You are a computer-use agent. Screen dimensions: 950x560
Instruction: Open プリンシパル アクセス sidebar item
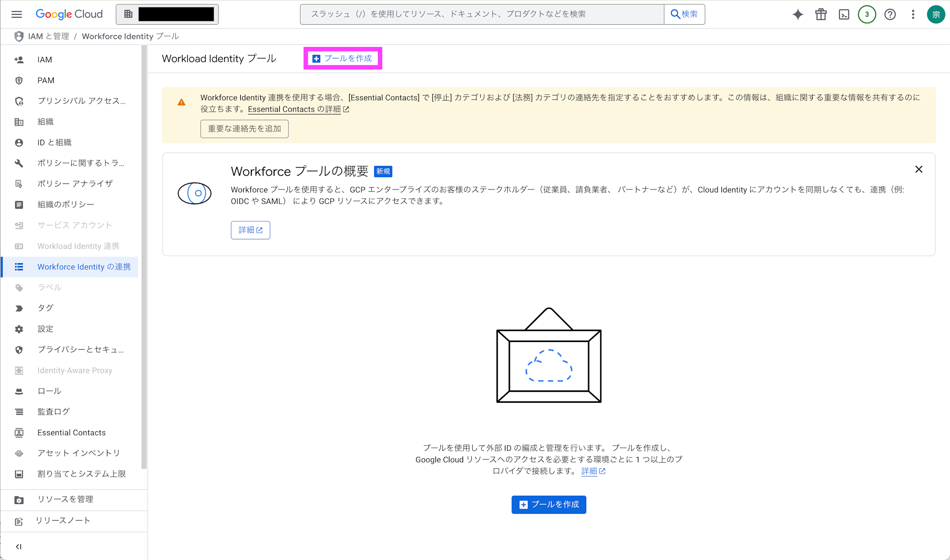pyautogui.click(x=70, y=101)
